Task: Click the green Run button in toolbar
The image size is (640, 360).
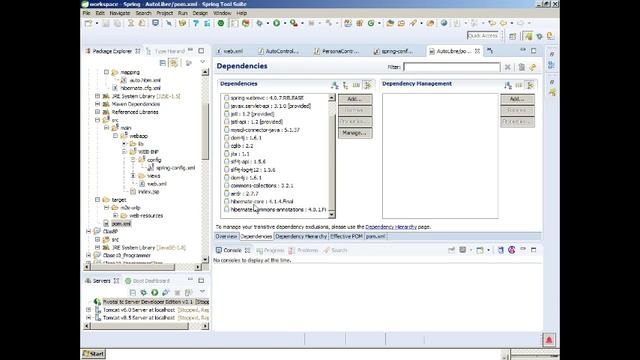Action: 276,23
